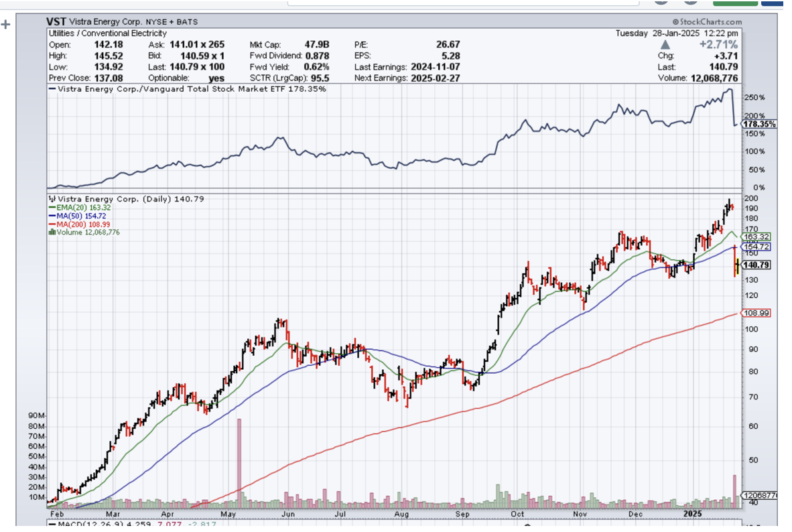
Task: Select the High value 145.52
Action: point(108,56)
